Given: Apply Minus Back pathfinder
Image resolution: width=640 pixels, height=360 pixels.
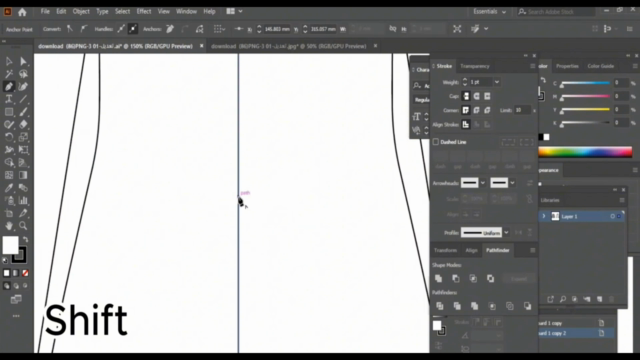Looking at the screenshot, I should (x=527, y=306).
